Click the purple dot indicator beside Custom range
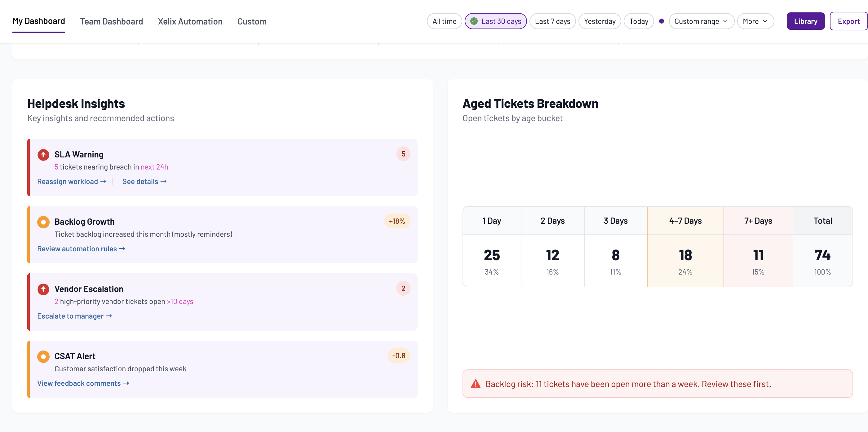 click(662, 21)
